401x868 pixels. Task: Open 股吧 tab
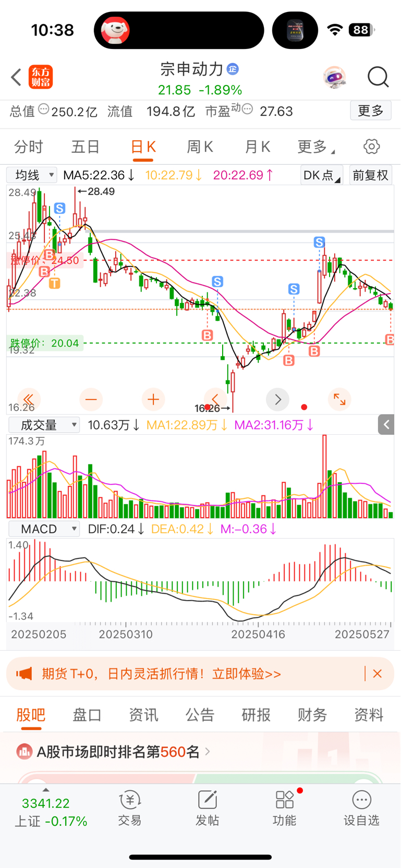coord(31,715)
